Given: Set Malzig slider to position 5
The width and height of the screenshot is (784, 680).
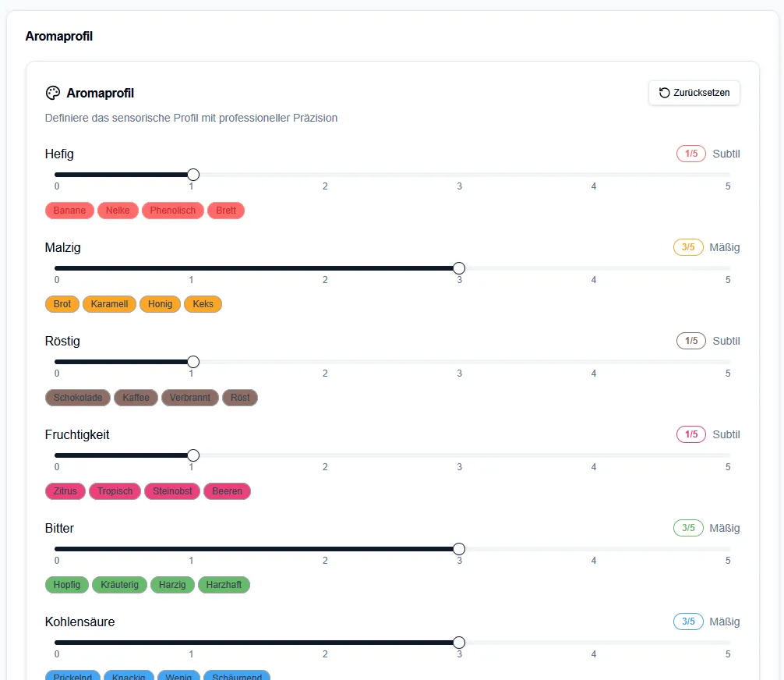Looking at the screenshot, I should pos(727,268).
